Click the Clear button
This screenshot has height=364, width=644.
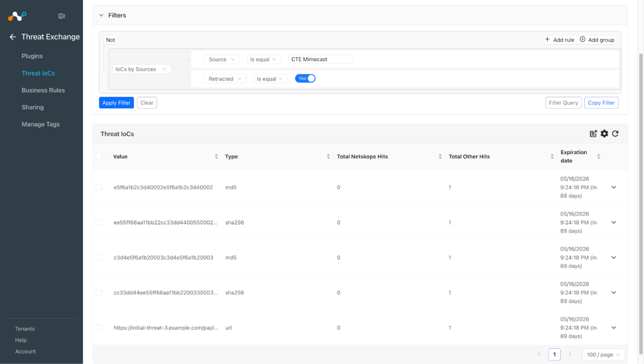(x=147, y=102)
